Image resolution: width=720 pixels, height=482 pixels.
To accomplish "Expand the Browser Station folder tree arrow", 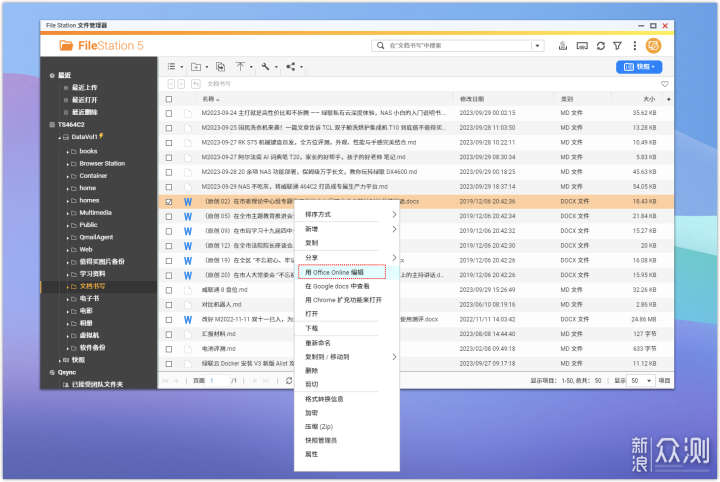I will [68, 164].
